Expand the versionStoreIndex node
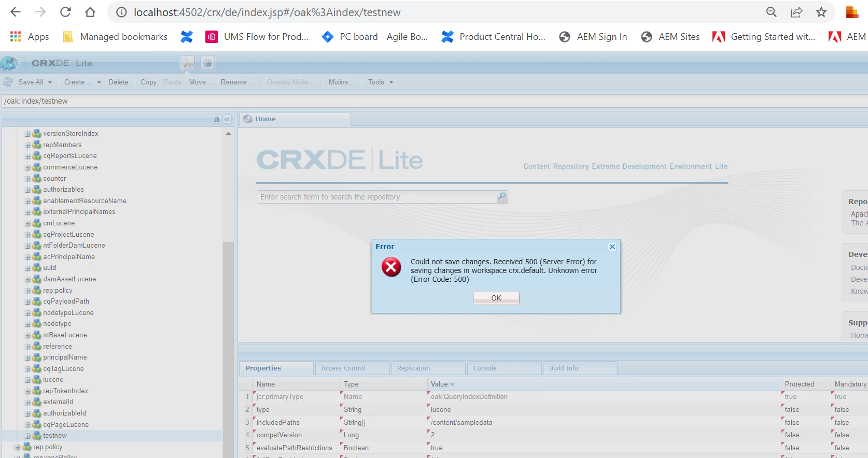 point(27,134)
